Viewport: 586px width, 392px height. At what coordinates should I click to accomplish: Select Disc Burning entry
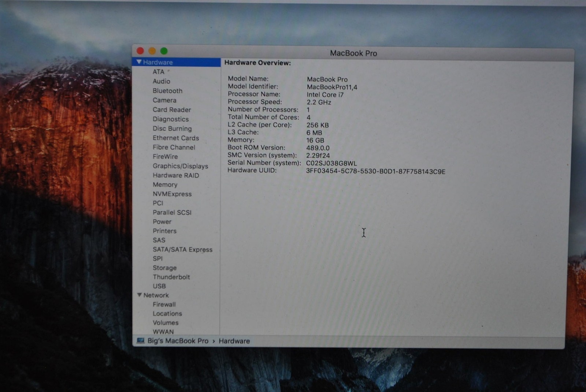[x=172, y=128]
